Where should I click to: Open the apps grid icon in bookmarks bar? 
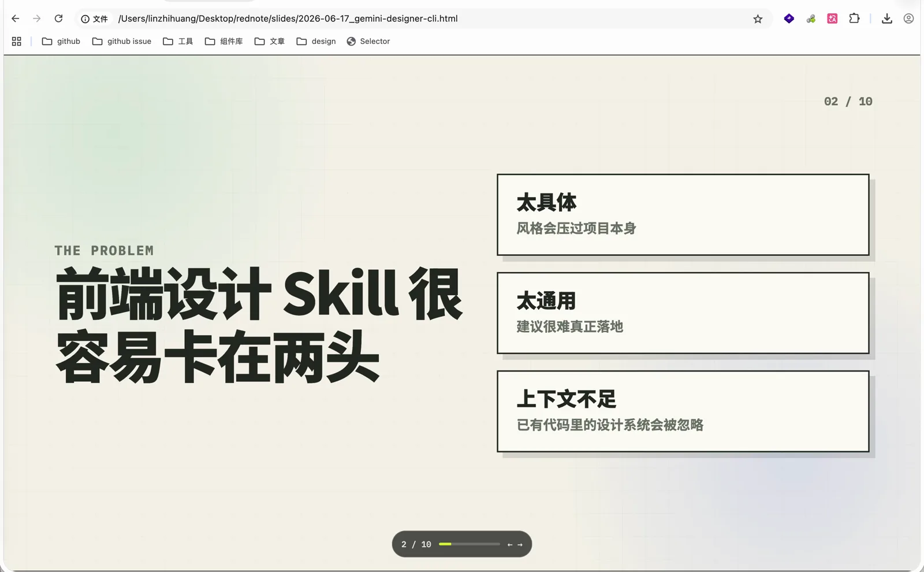pos(17,41)
